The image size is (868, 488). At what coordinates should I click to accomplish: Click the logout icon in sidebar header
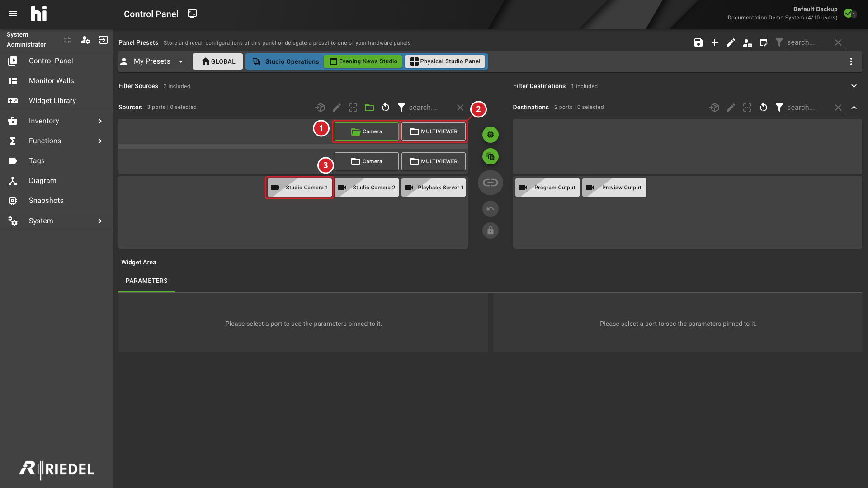coord(104,40)
